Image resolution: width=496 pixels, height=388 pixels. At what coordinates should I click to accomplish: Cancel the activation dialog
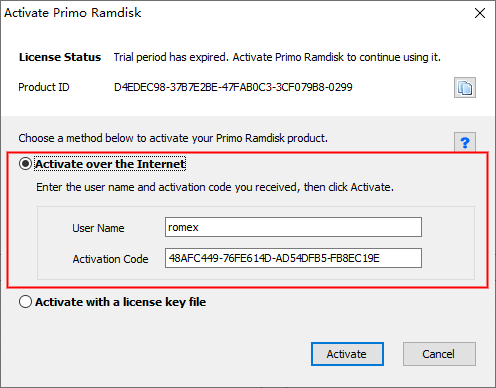pyautogui.click(x=439, y=354)
